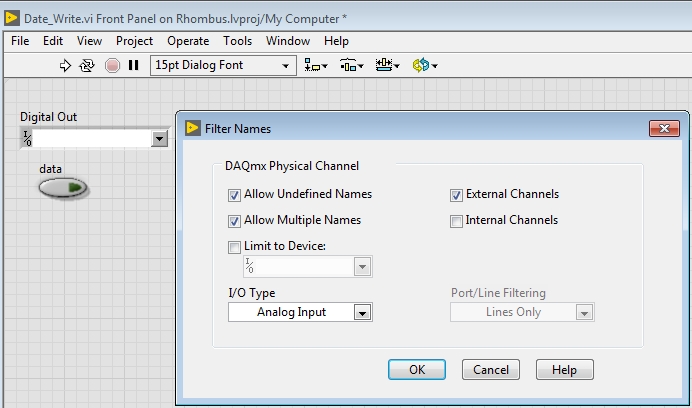Click the Digital Out label text
Image resolution: width=692 pixels, height=408 pixels.
[x=49, y=117]
